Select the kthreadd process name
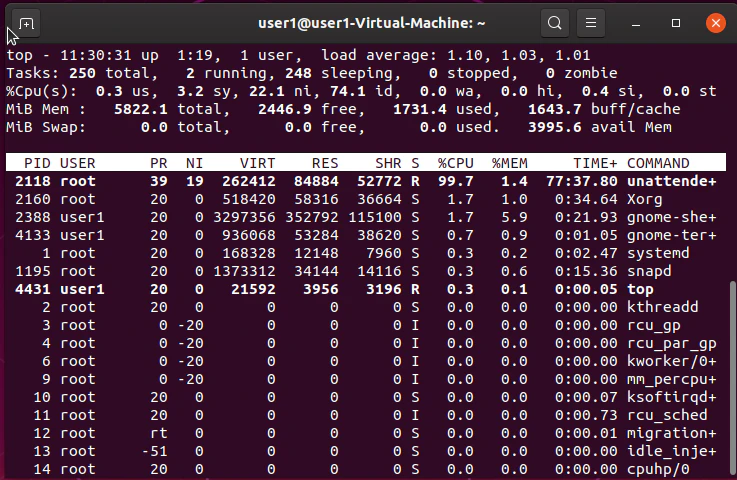 click(x=663, y=307)
